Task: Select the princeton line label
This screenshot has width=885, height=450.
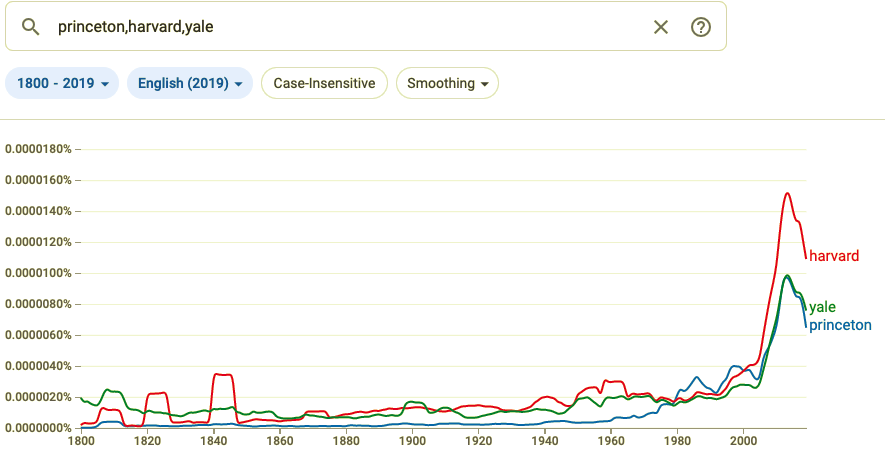Action: (840, 325)
